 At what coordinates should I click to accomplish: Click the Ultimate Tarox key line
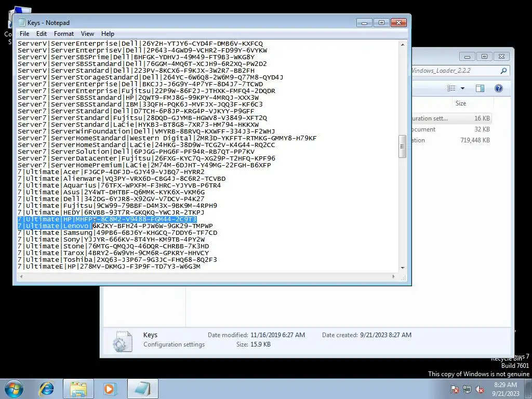tap(113, 253)
